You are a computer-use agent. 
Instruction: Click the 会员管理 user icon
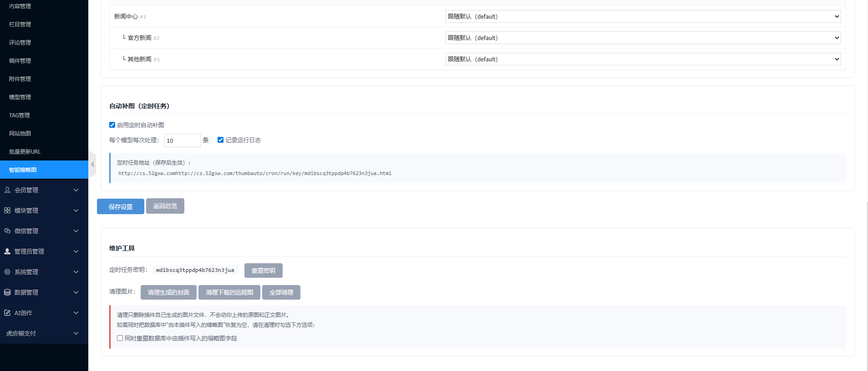point(7,190)
